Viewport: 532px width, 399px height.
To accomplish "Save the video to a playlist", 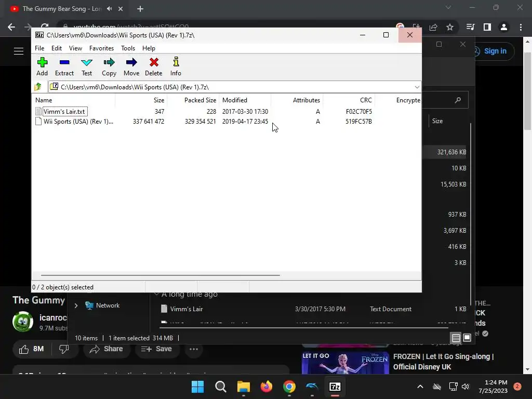I will 156,349.
